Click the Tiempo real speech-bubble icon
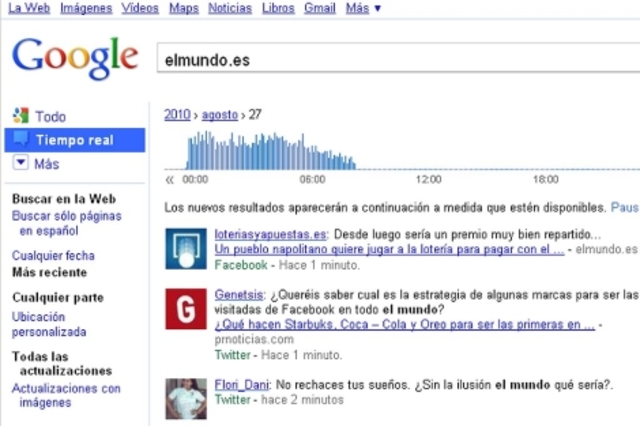Screen dimensions: 640x426 pyautogui.click(x=21, y=139)
